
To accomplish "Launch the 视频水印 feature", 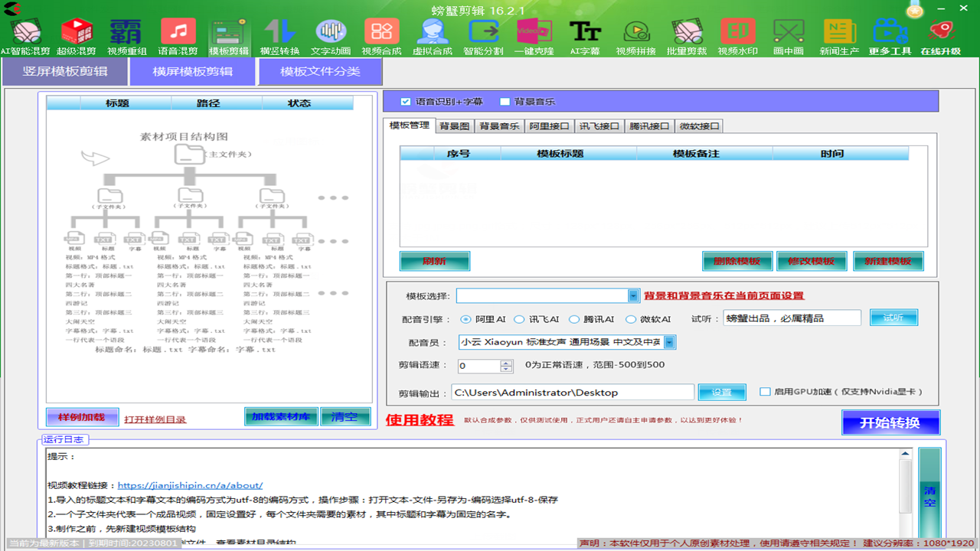I will [737, 34].
